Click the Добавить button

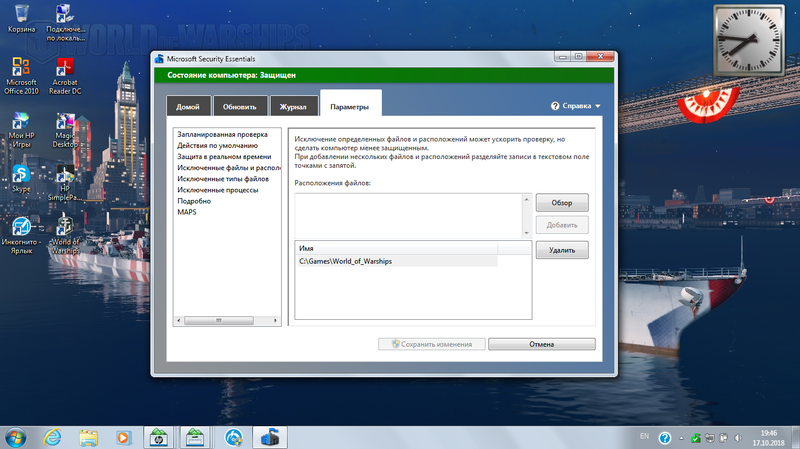pyautogui.click(x=562, y=225)
